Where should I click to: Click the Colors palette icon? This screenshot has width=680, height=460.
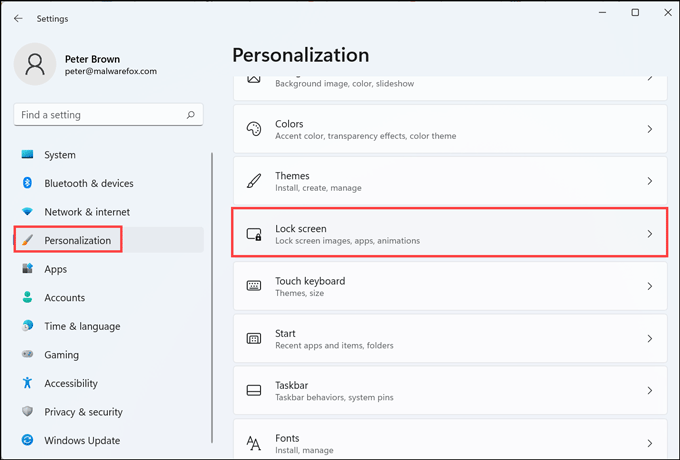pos(254,129)
